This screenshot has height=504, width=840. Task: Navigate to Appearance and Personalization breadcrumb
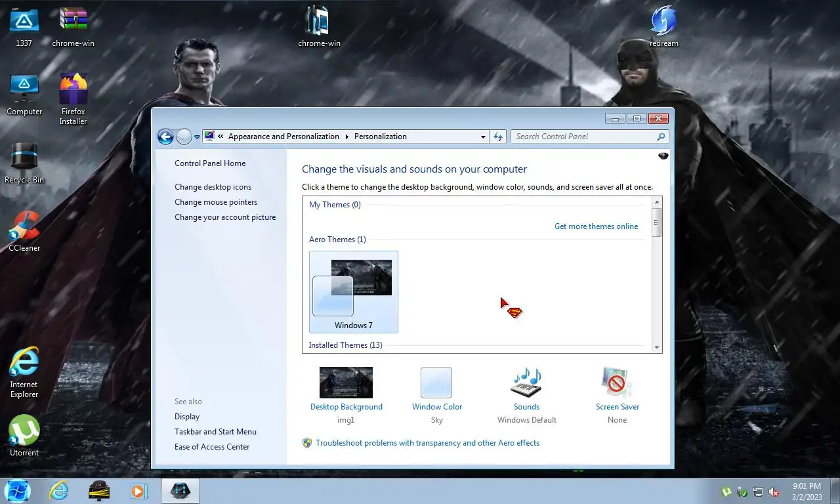point(283,136)
